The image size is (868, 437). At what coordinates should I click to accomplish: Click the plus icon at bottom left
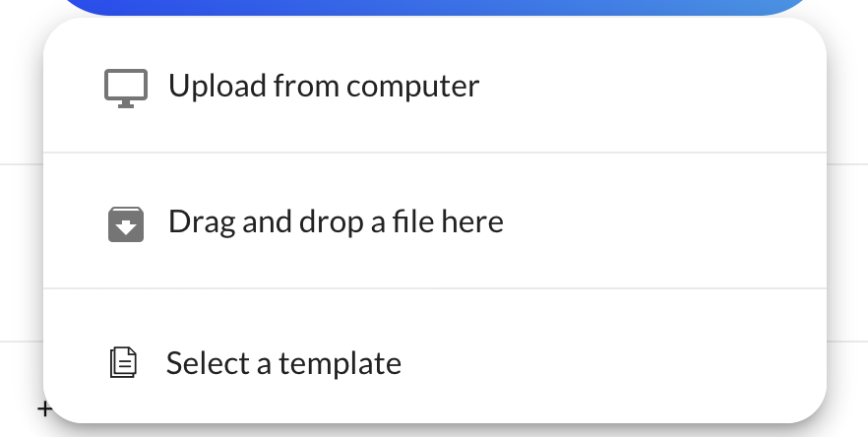click(44, 407)
